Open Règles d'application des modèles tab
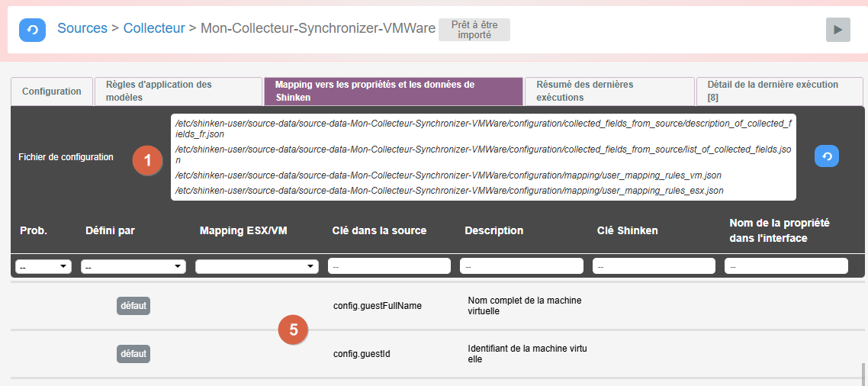Screen dimensions: 868x386 coord(178,92)
